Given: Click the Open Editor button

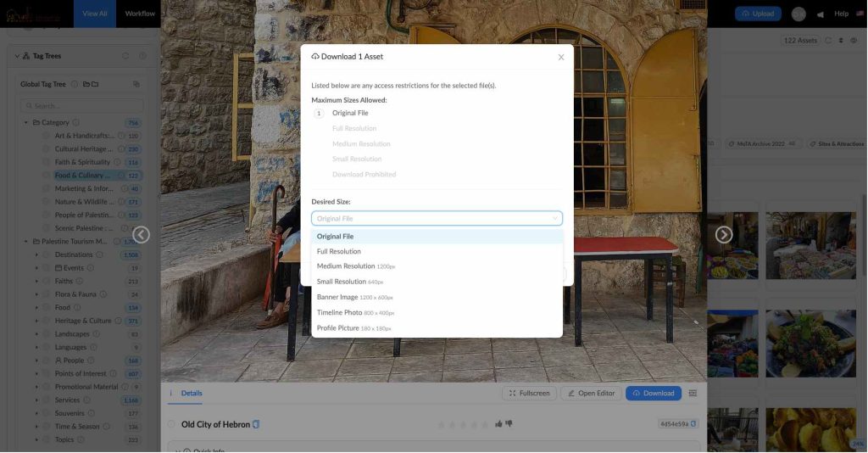Looking at the screenshot, I should [x=591, y=394].
